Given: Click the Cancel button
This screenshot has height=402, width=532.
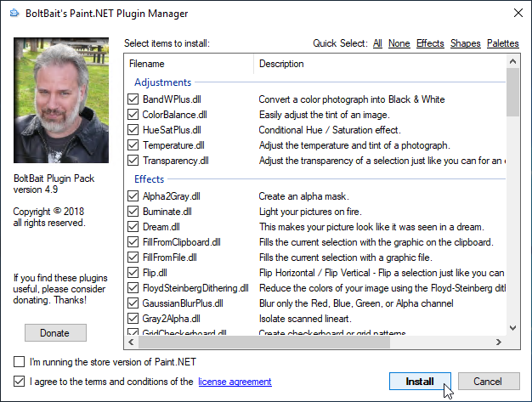Looking at the screenshot, I should click(x=489, y=382).
